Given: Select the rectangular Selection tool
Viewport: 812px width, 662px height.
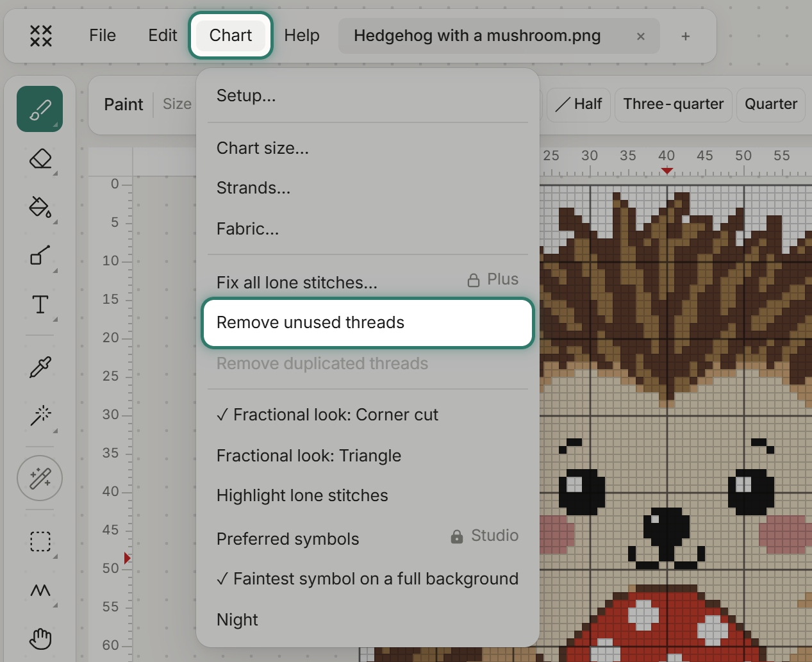Looking at the screenshot, I should coord(40,541).
